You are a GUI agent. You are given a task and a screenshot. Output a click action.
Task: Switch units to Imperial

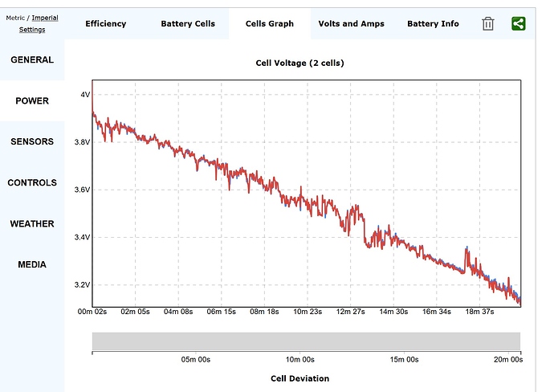coord(45,18)
